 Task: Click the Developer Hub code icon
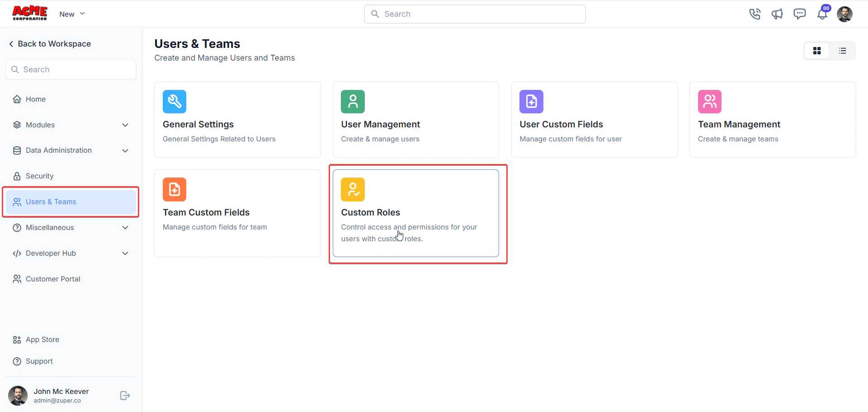pyautogui.click(x=17, y=253)
